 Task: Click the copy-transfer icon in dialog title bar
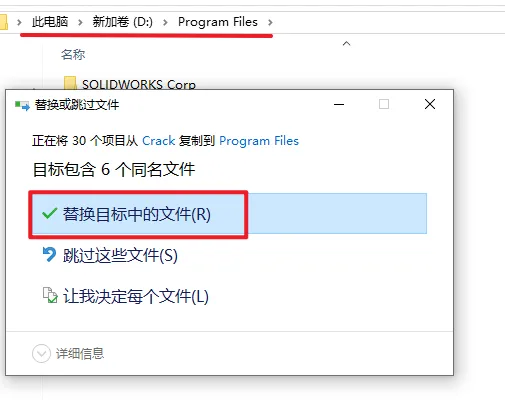coord(22,105)
